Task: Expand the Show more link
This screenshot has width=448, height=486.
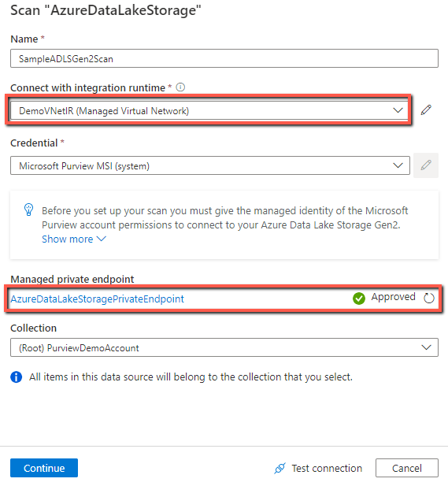Action: (x=74, y=239)
